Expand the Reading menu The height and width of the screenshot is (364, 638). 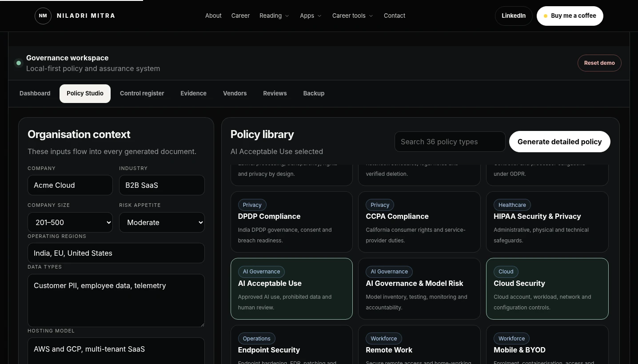pyautogui.click(x=274, y=16)
